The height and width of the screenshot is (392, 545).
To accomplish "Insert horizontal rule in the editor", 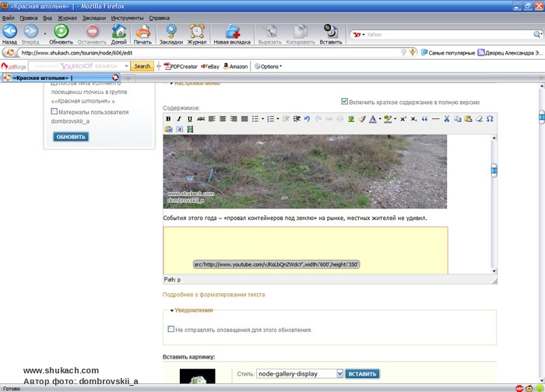I will [435, 119].
